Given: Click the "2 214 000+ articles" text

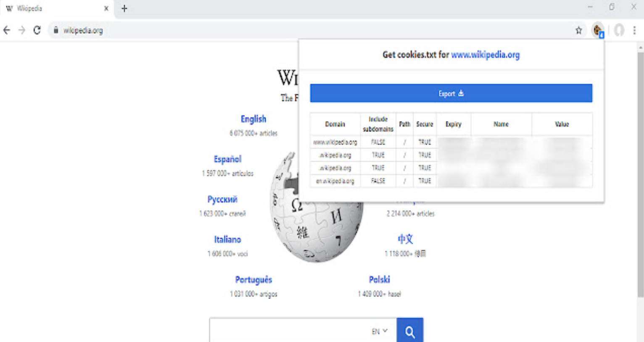Looking at the screenshot, I should (411, 214).
